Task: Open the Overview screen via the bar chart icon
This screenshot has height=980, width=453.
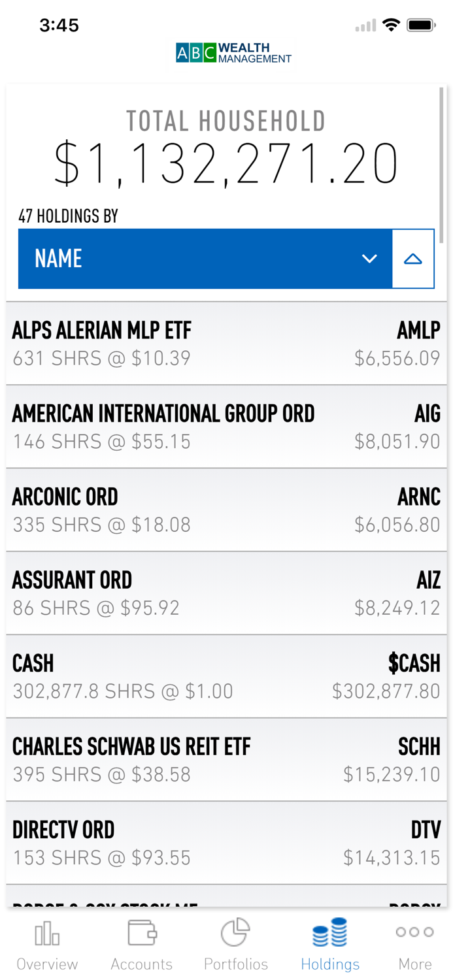Action: tap(46, 933)
